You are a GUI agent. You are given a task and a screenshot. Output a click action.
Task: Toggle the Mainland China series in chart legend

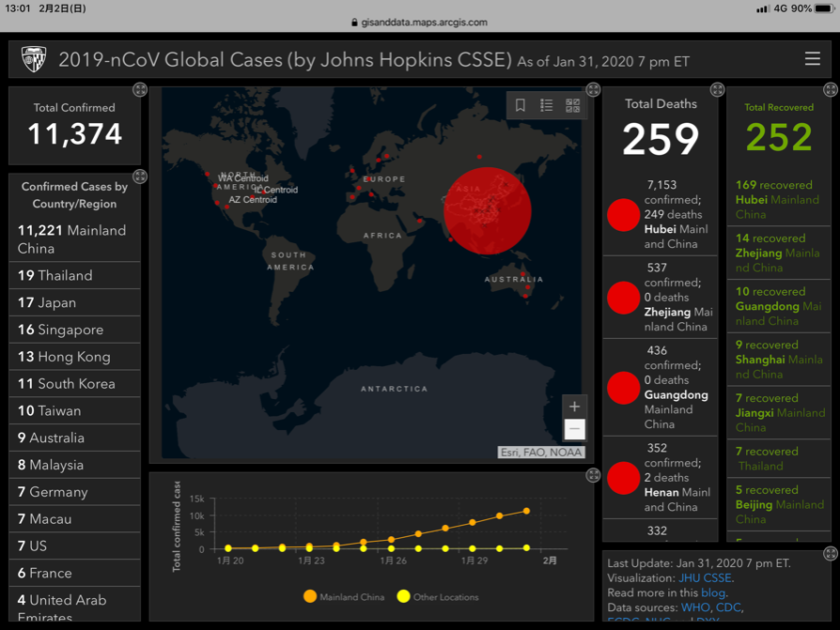pos(344,597)
